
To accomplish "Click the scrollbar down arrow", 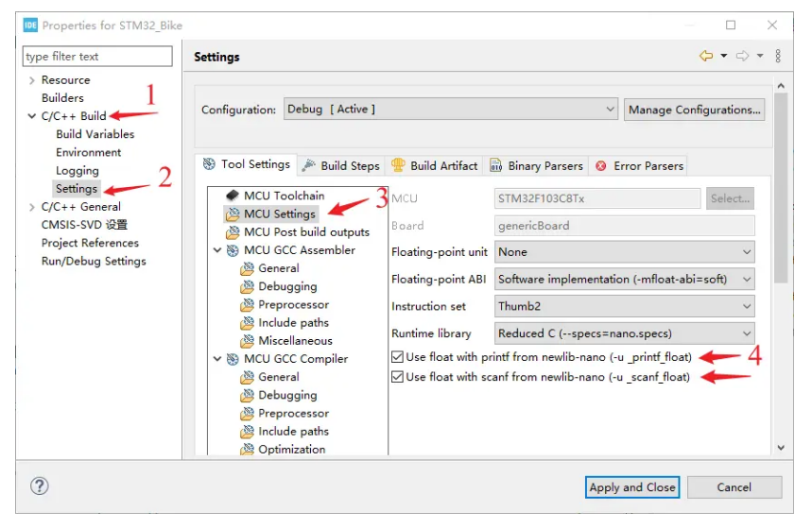I will (x=781, y=448).
